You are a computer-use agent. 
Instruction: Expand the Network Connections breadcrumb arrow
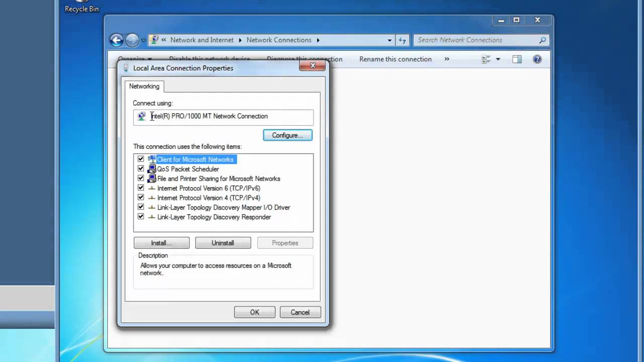coord(318,40)
